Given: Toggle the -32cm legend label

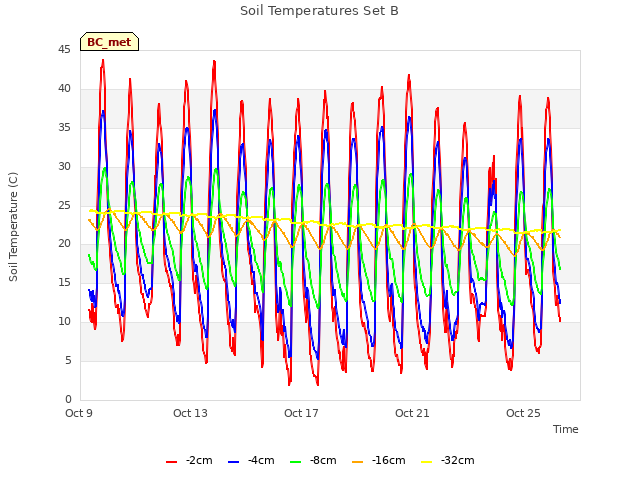Looking at the screenshot, I should click(x=458, y=460).
